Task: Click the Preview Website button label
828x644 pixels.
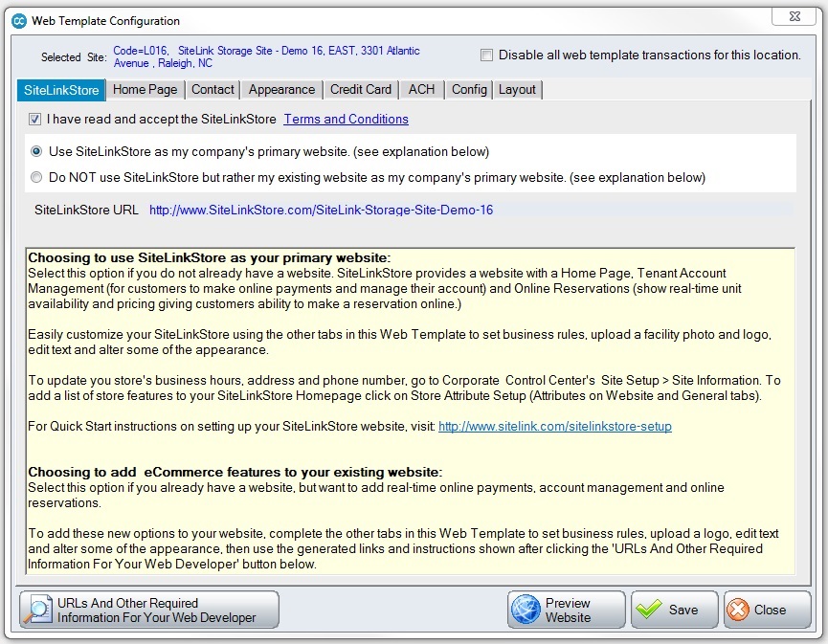Action: [568, 611]
